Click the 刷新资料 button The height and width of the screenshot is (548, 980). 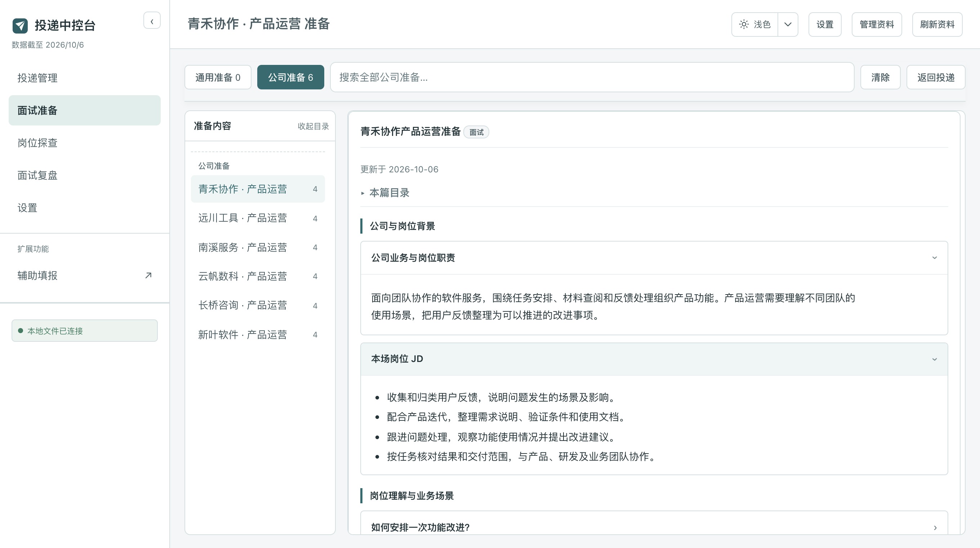click(937, 25)
